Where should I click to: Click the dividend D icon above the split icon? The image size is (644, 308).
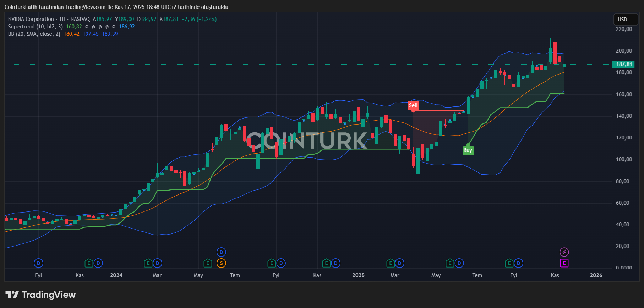221,252
